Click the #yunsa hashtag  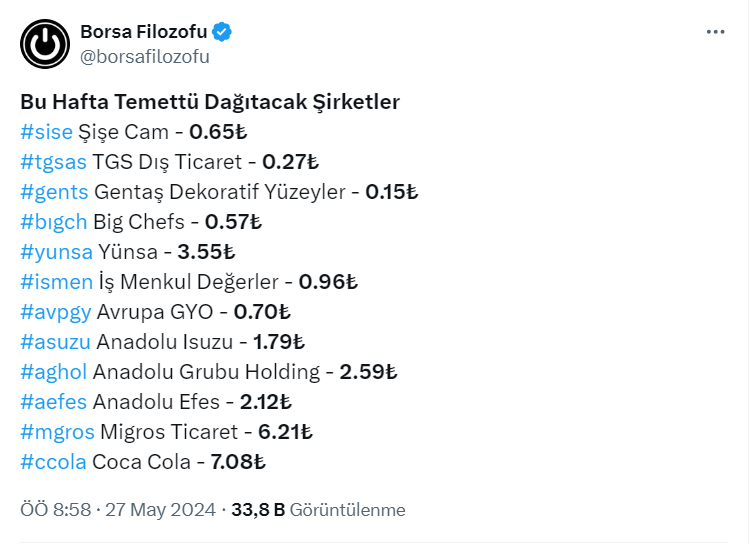click(56, 252)
